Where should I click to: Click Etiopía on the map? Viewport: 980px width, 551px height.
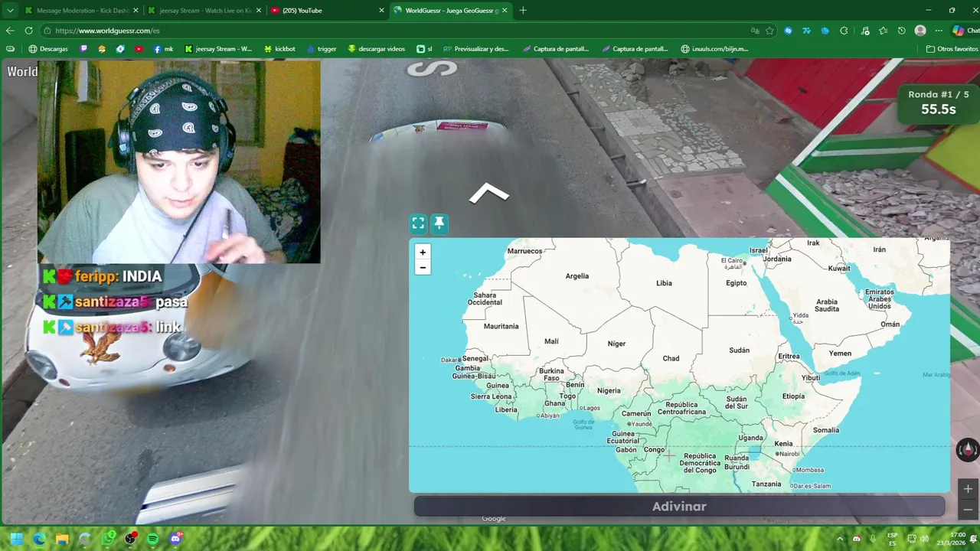793,396
